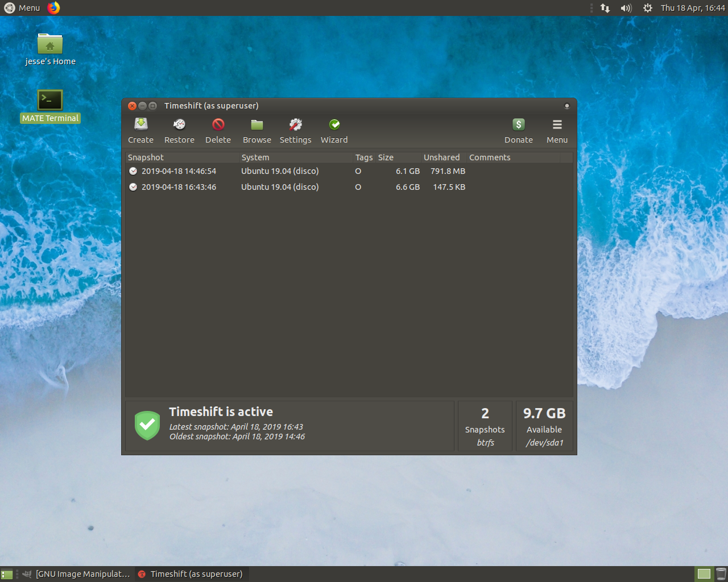Click the 791.8 MB unshared value
728x582 pixels.
(x=448, y=171)
